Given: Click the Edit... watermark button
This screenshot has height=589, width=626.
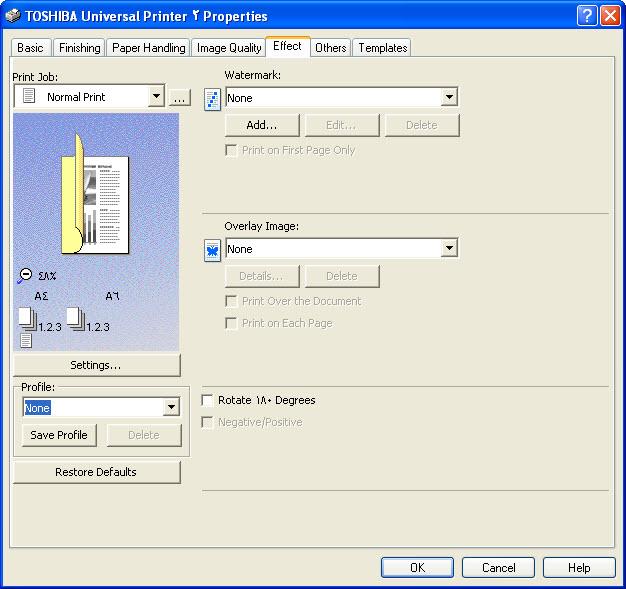Looking at the screenshot, I should click(x=342, y=125).
